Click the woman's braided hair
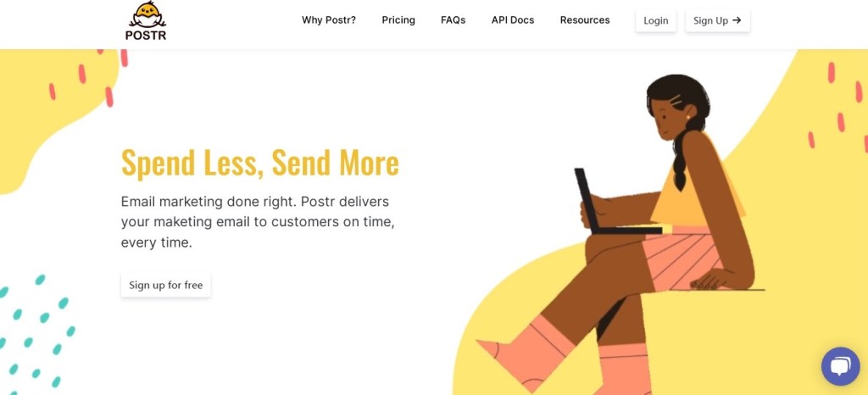 point(680,159)
